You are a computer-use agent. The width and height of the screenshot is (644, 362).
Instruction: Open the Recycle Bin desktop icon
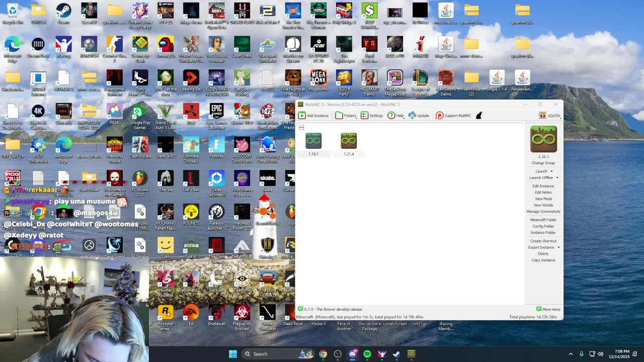tap(13, 14)
